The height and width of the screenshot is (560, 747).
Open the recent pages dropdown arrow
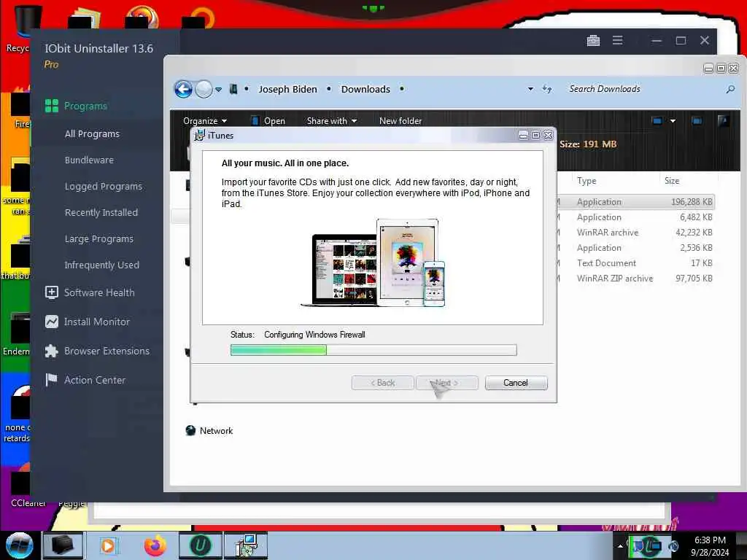(218, 90)
